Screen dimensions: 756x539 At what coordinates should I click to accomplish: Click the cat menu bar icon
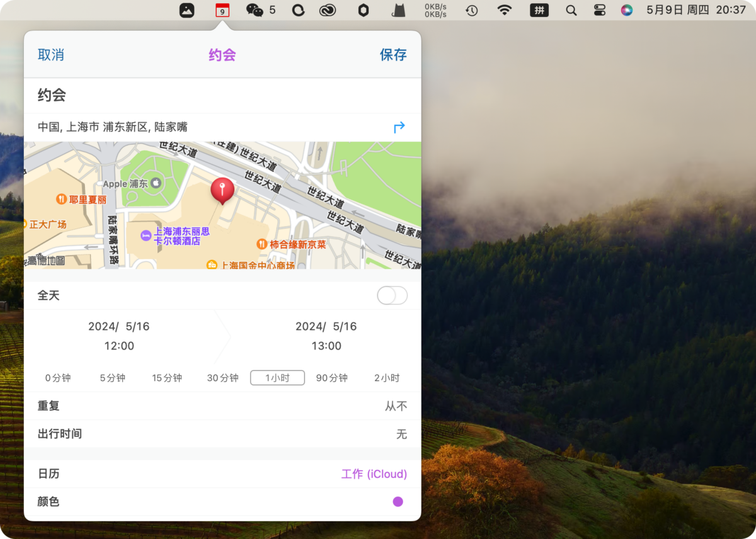(x=398, y=10)
